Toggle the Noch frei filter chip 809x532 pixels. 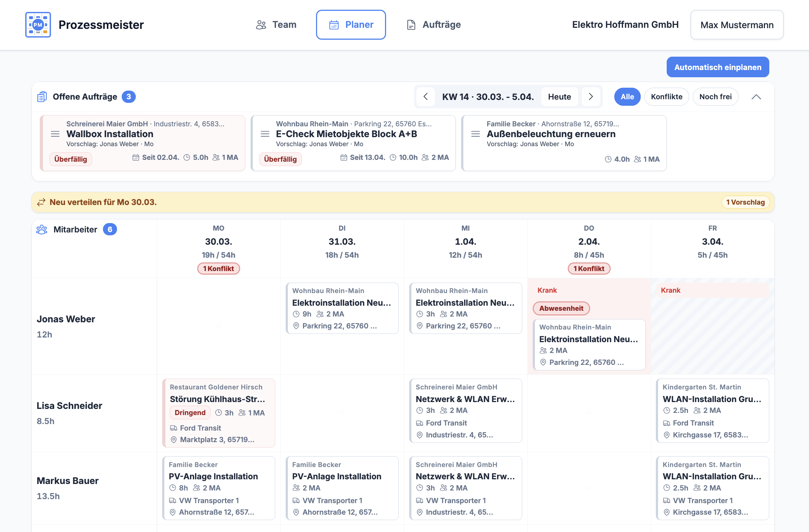[x=715, y=97]
